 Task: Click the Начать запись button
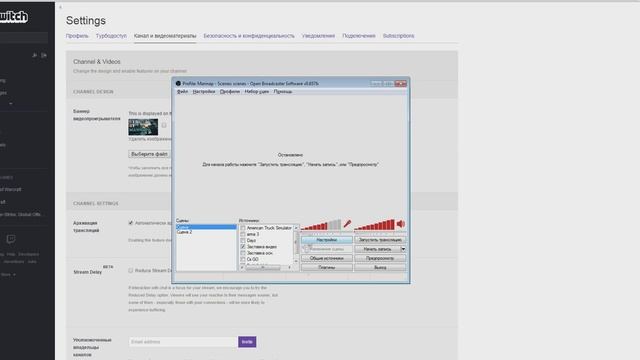tap(378, 249)
